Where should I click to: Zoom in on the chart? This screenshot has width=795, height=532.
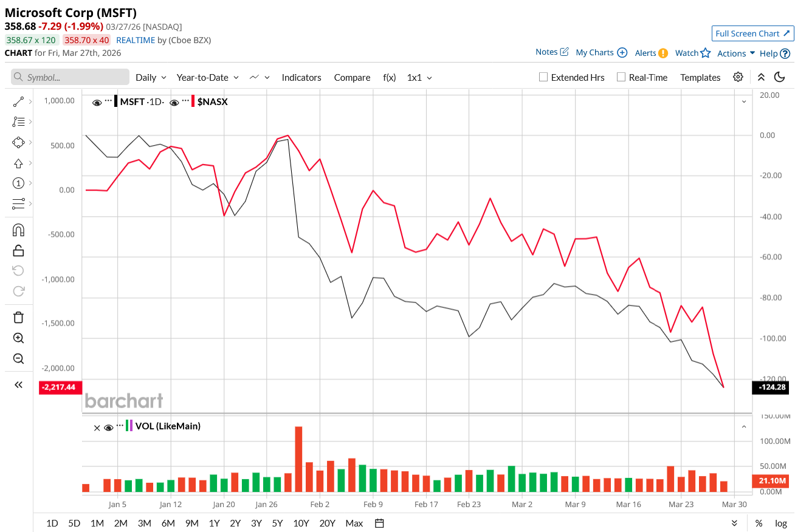coord(18,338)
